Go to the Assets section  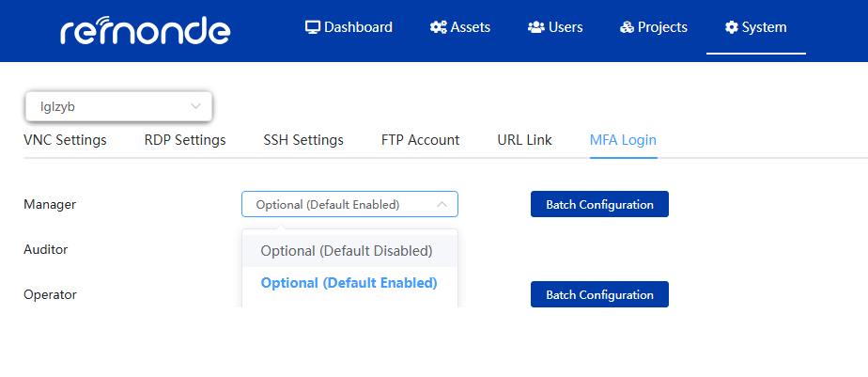pyautogui.click(x=460, y=27)
